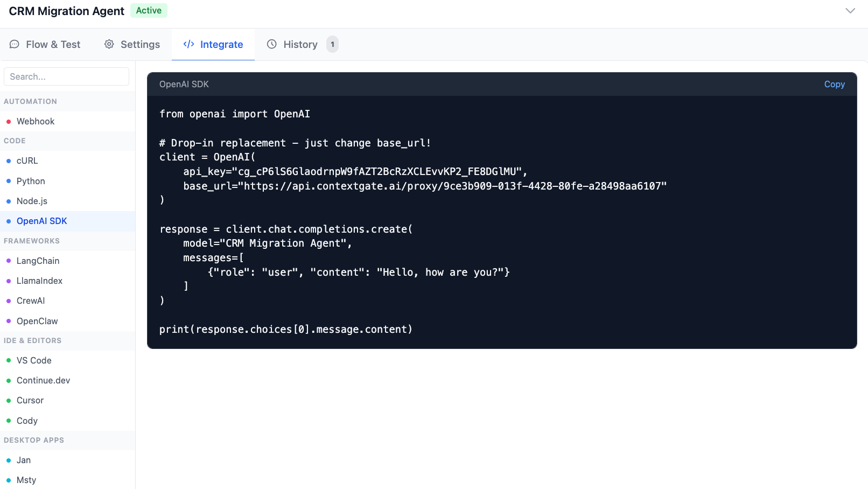Click the History count badge
The width and height of the screenshot is (868, 489).
pos(332,44)
